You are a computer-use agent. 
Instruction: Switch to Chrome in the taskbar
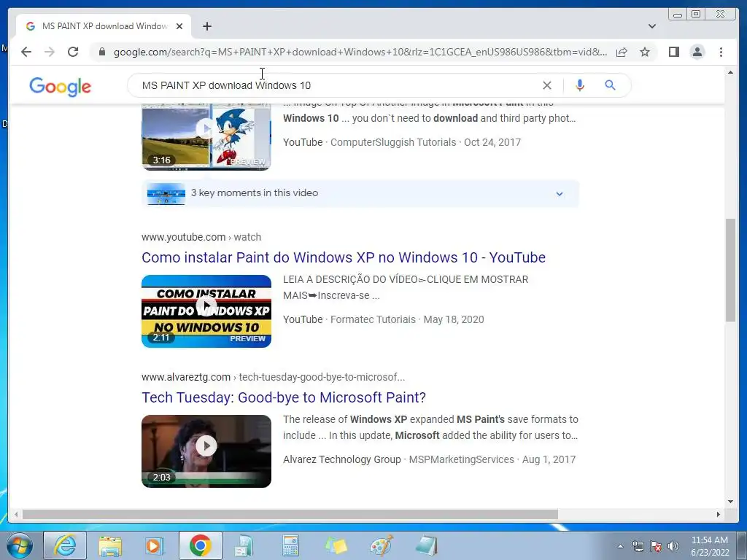point(200,545)
